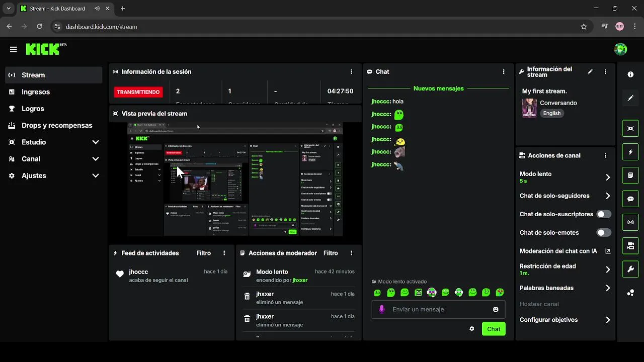
Task: Open Palabras baneadas chevron
Action: point(608,288)
